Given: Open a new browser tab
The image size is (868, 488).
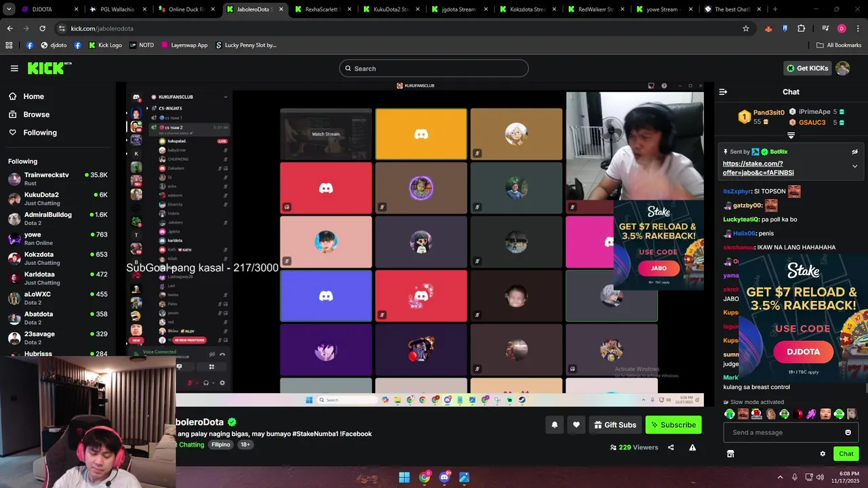Looking at the screenshot, I should tap(775, 9).
